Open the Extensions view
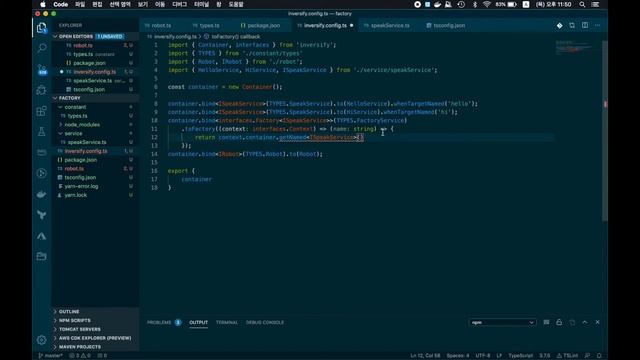Image resolution: width=640 pixels, height=360 pixels. pyautogui.click(x=42, y=111)
